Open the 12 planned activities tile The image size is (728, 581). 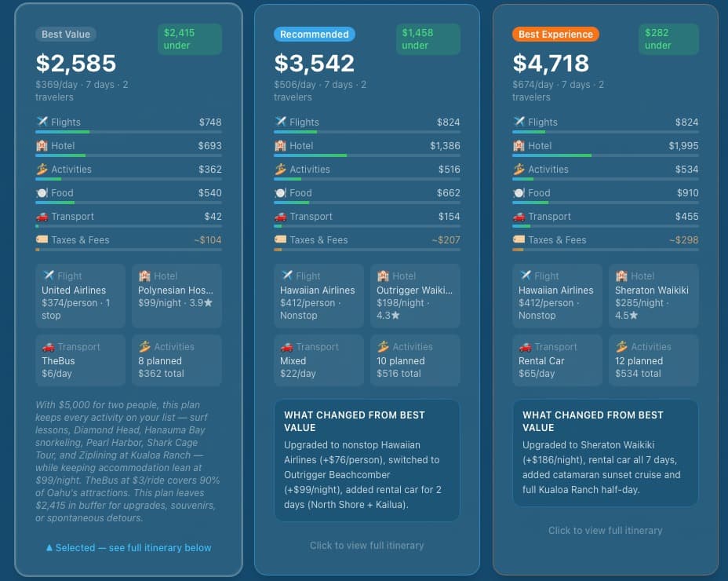(x=653, y=360)
